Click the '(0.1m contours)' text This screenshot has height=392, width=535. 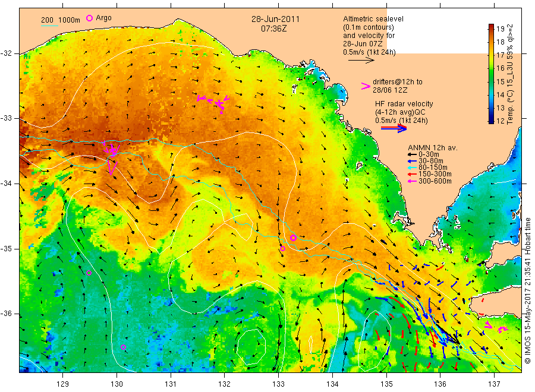pos(369,27)
